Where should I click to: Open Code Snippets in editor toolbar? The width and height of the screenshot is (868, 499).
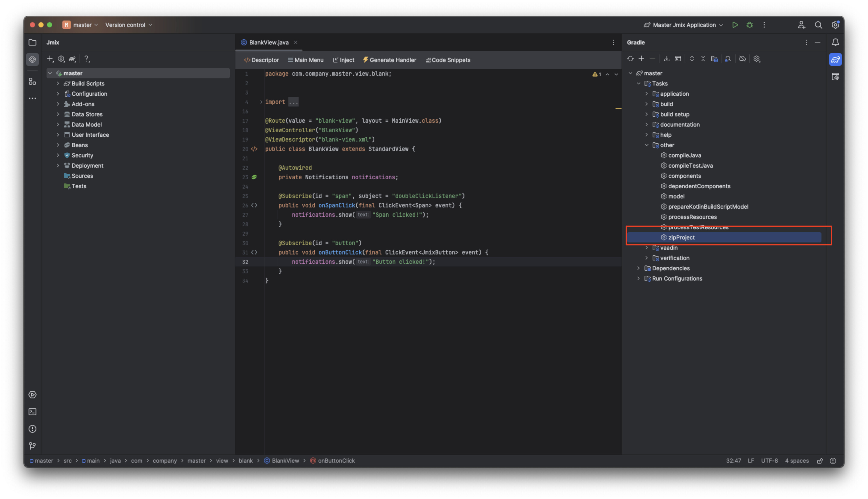pos(448,60)
